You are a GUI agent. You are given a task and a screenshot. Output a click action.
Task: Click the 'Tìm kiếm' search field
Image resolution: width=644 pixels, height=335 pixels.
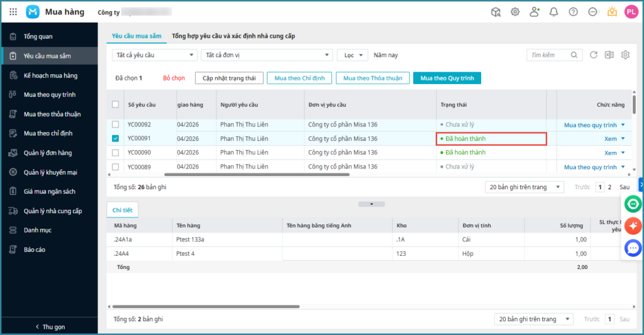[x=553, y=55]
